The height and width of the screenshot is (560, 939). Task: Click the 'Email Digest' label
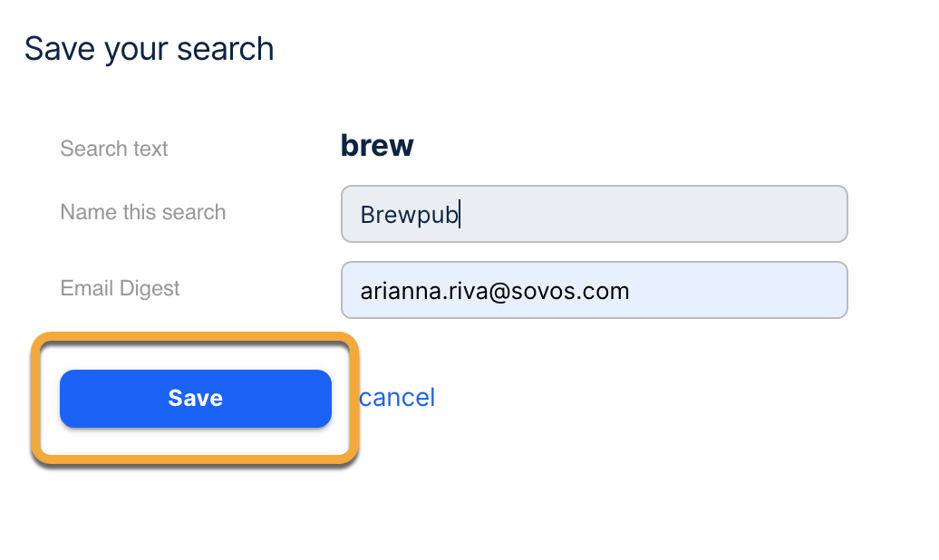pos(120,289)
